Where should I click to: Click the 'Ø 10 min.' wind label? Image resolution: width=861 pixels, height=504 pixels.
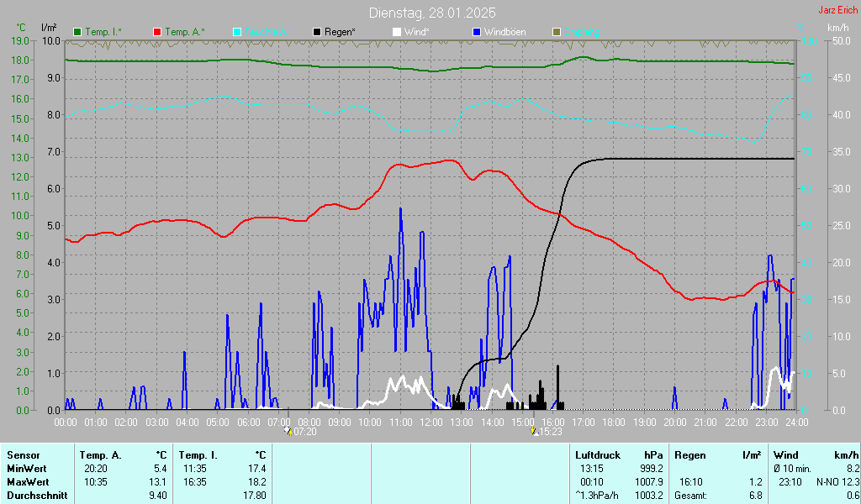click(792, 469)
